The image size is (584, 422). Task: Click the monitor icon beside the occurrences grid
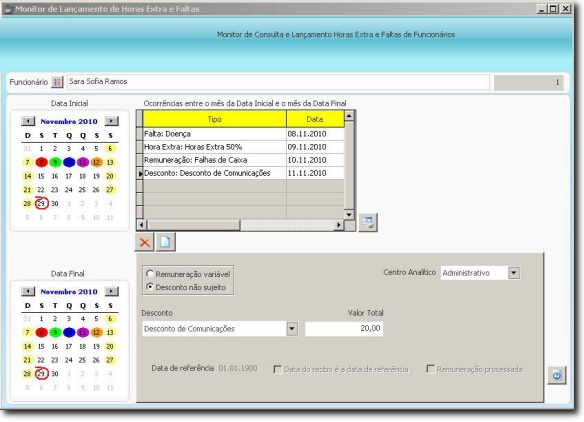click(368, 222)
